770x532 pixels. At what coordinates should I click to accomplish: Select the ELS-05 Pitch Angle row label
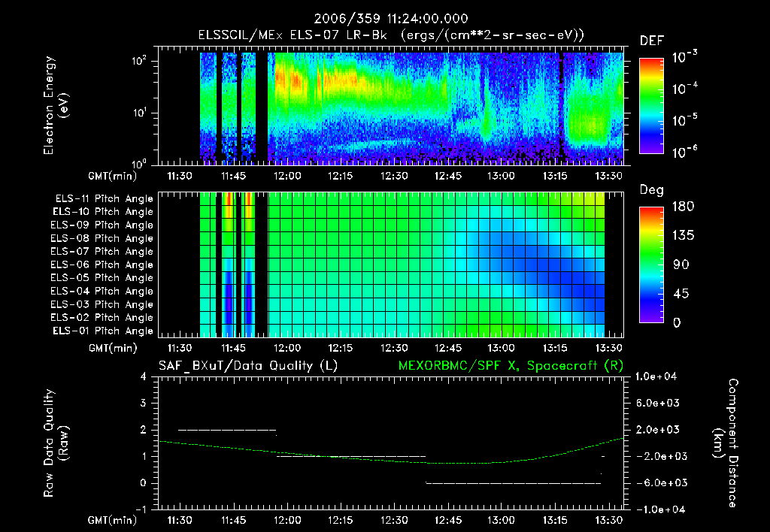pos(102,278)
